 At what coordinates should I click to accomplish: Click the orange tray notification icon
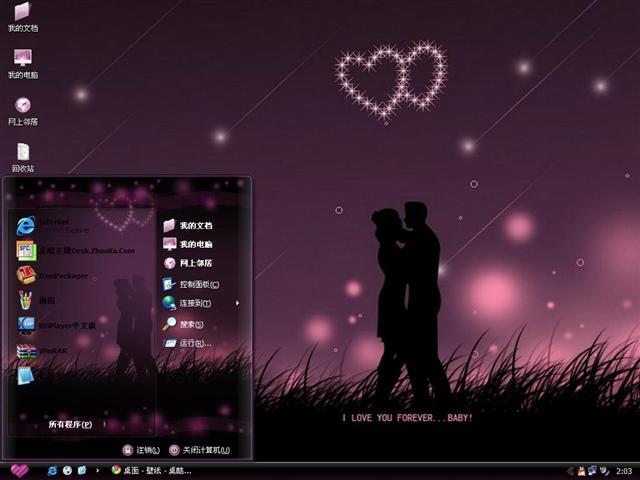581,471
